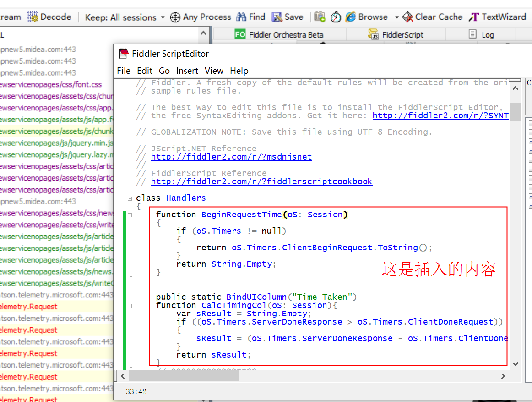
Task: Click the camera screenshot icon in the toolbar
Action: (x=320, y=17)
